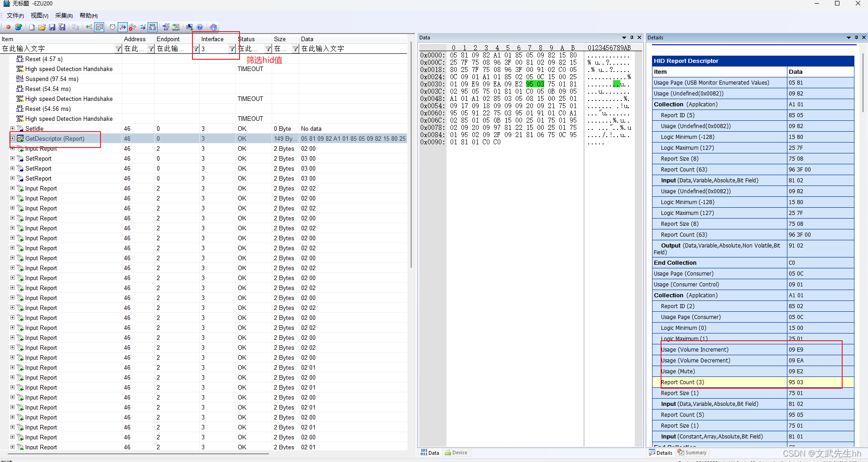Toggle auto-hide pin on the Details panel
The image size is (868, 462).
pos(855,38)
